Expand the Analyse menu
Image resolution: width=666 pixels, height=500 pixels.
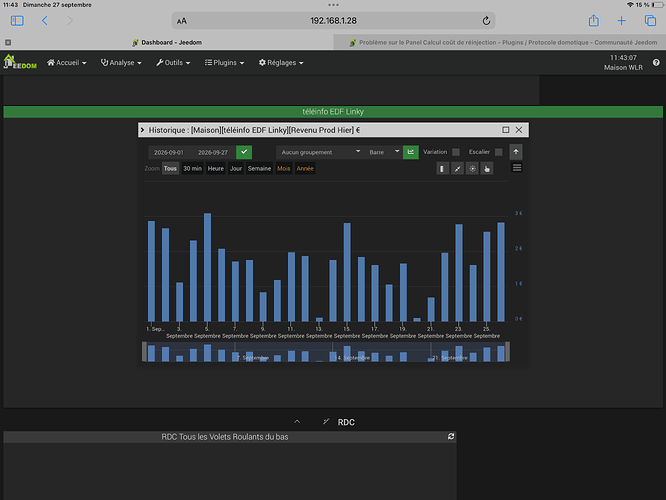pyautogui.click(x=121, y=62)
